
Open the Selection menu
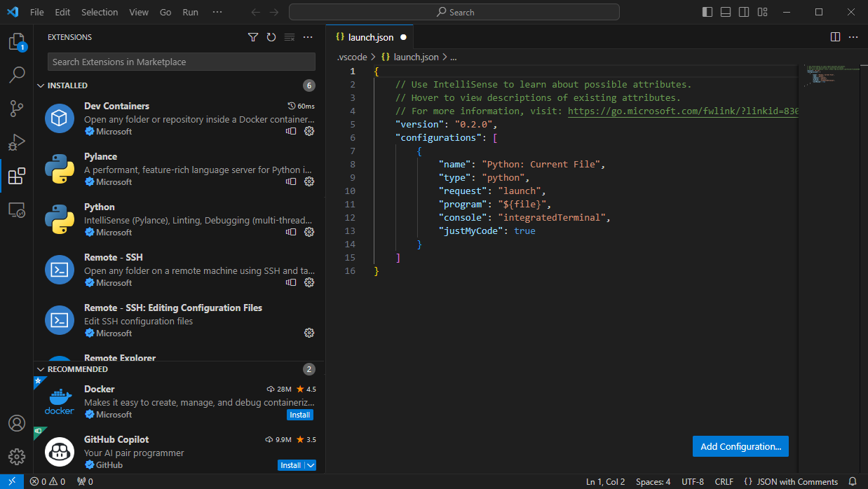100,12
